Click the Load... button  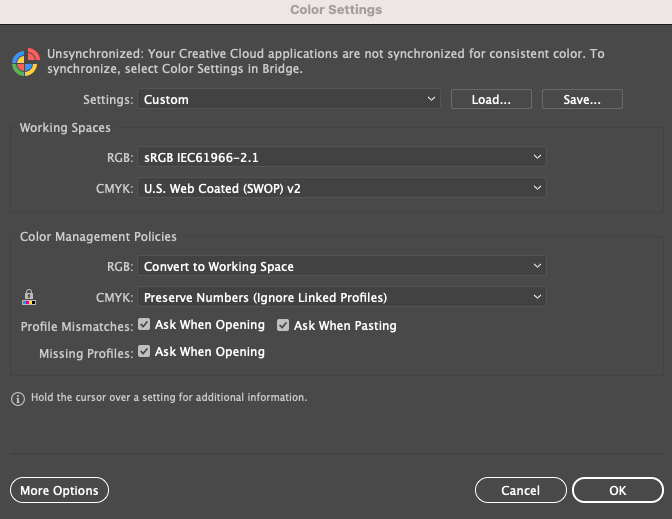(x=491, y=99)
